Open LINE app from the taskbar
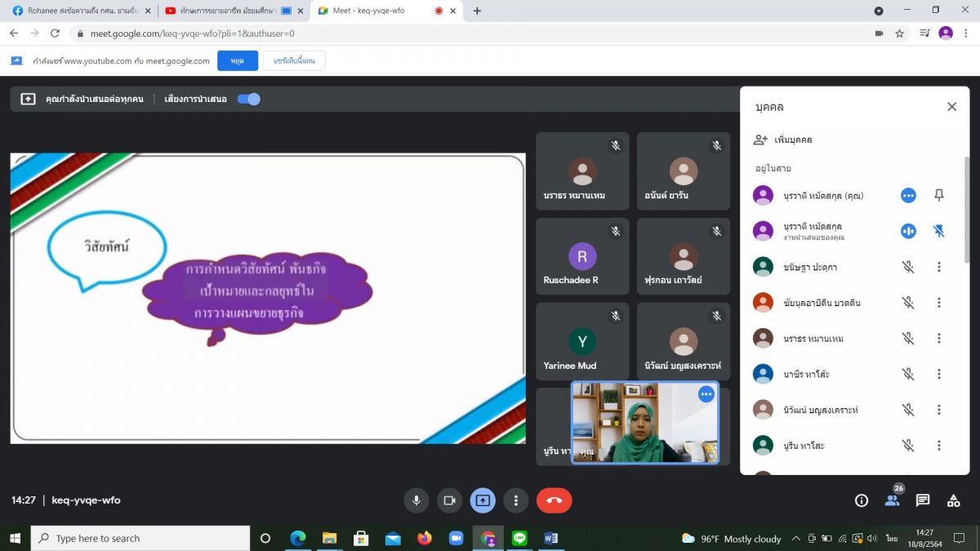Image resolution: width=980 pixels, height=551 pixels. (519, 538)
